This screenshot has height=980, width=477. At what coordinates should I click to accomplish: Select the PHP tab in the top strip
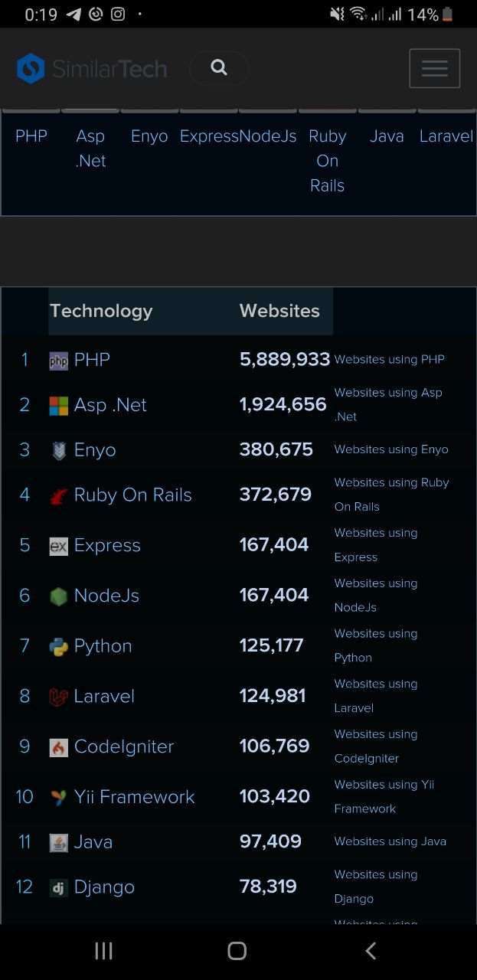31,136
